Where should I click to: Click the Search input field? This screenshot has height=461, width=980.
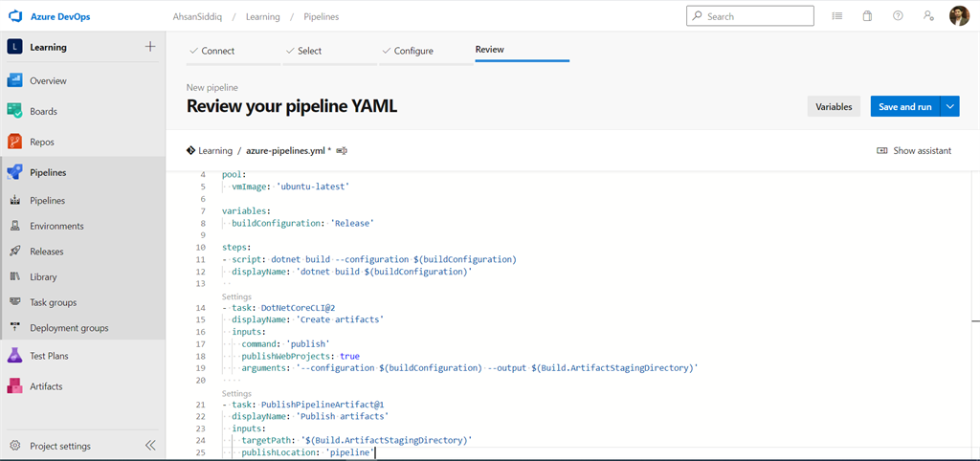758,16
